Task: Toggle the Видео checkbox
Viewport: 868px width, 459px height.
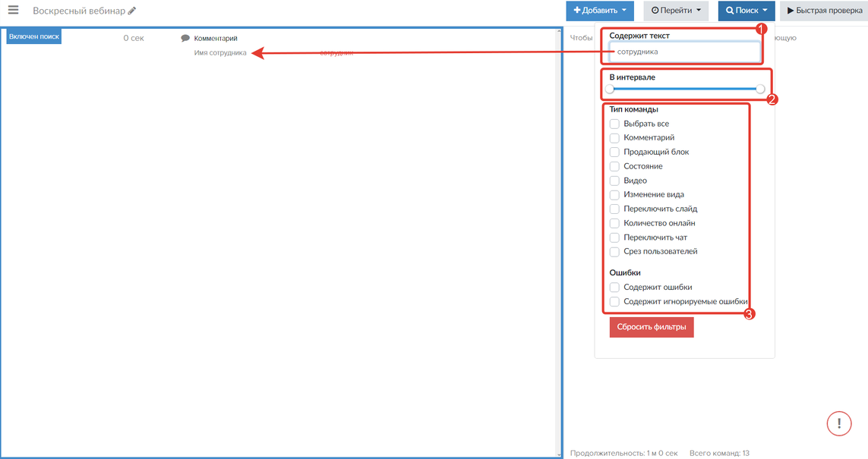Action: (x=614, y=181)
